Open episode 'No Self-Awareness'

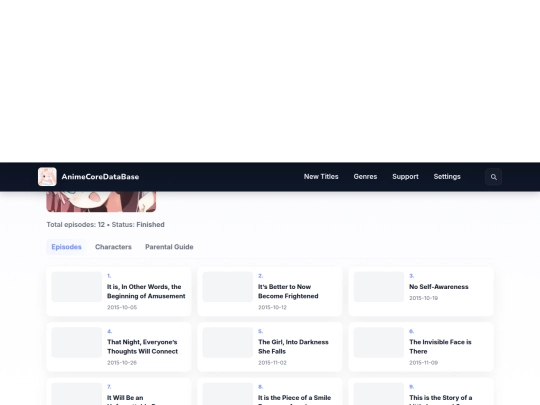(438, 287)
